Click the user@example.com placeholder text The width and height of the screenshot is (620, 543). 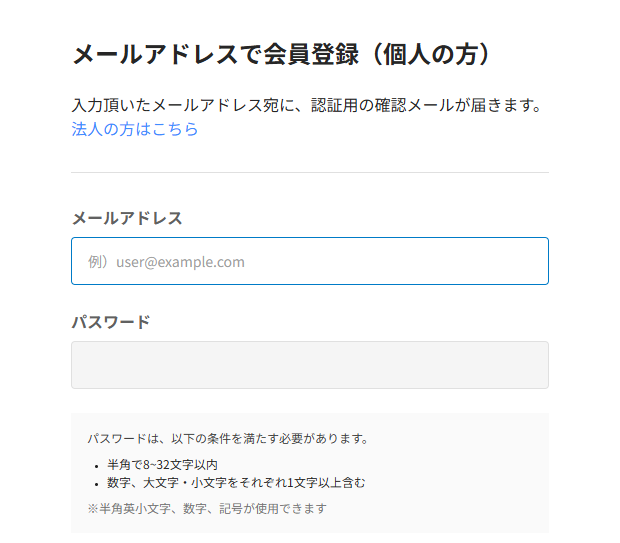click(181, 262)
